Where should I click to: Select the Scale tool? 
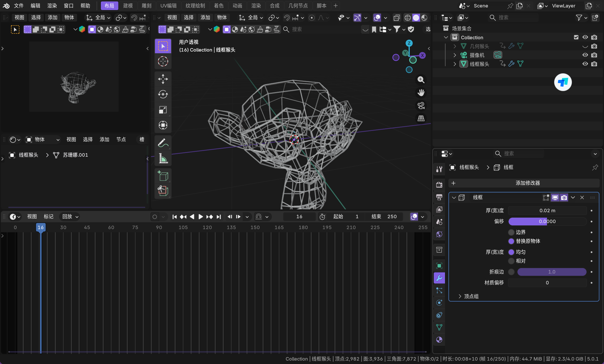click(x=163, y=110)
